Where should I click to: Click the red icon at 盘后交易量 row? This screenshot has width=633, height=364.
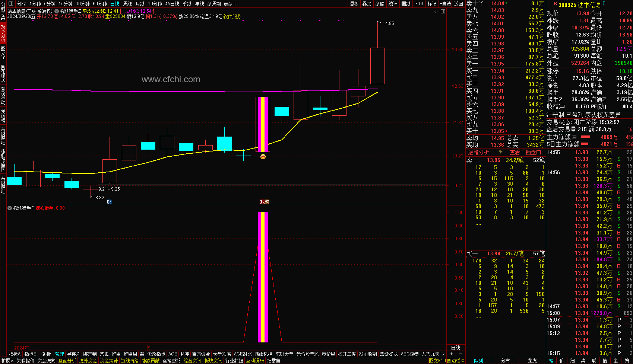(x=630, y=129)
